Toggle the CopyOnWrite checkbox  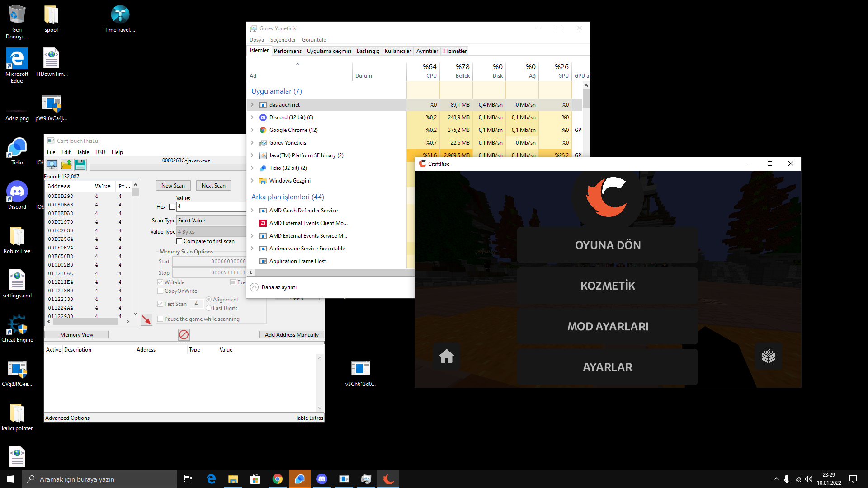160,291
